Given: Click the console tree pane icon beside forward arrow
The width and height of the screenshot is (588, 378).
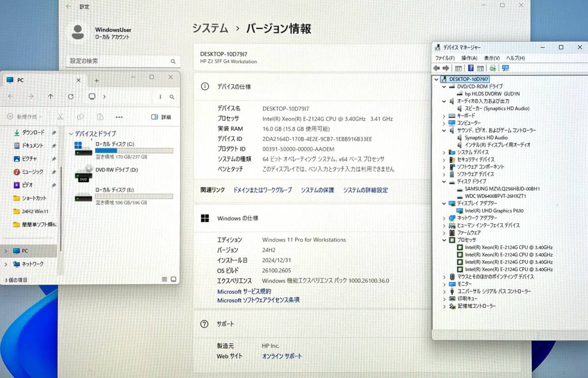Looking at the screenshot, I should [459, 68].
